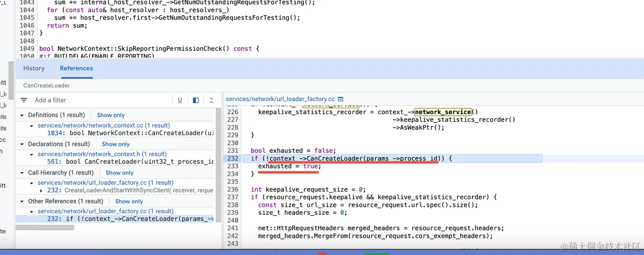Collapse network_context.h results group
The image size is (644, 255).
[32, 154]
